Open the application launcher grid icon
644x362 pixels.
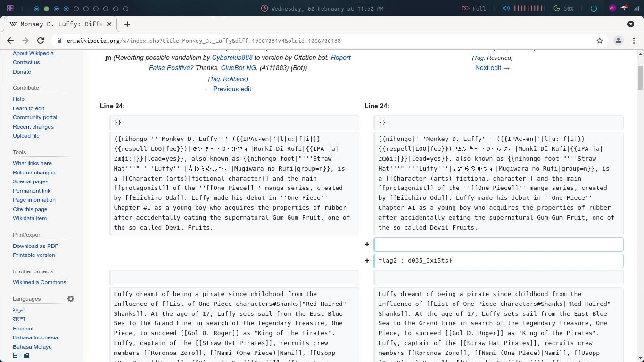click(x=10, y=8)
